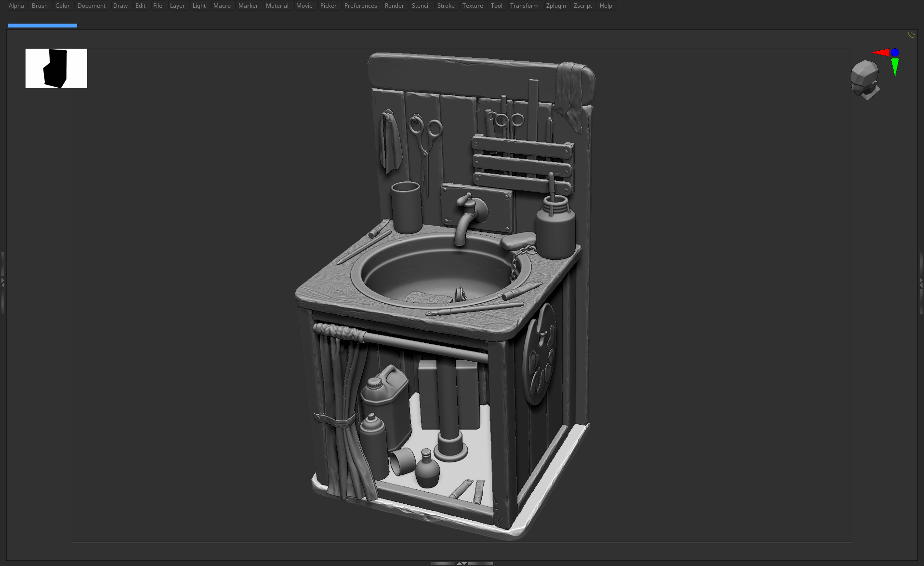Open the Zplugin menu
924x566 pixels.
click(x=556, y=5)
